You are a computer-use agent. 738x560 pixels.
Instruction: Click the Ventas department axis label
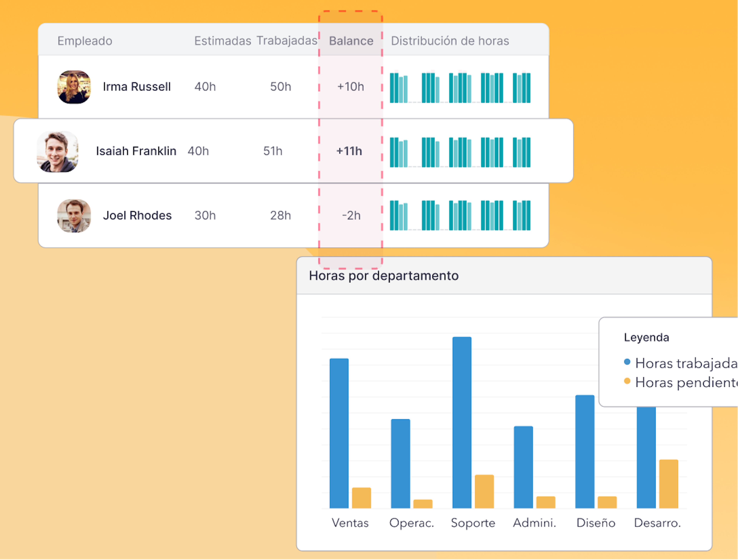(350, 523)
